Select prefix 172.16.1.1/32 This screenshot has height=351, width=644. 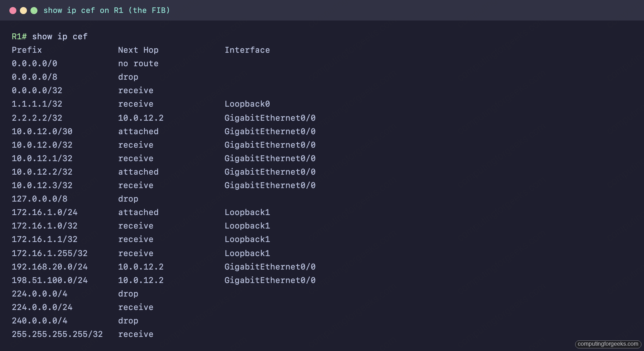point(44,239)
